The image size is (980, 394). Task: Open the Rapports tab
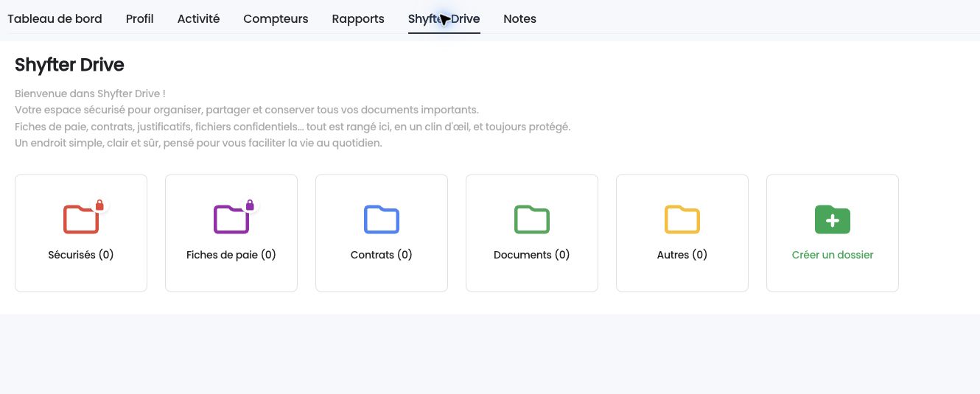click(358, 19)
